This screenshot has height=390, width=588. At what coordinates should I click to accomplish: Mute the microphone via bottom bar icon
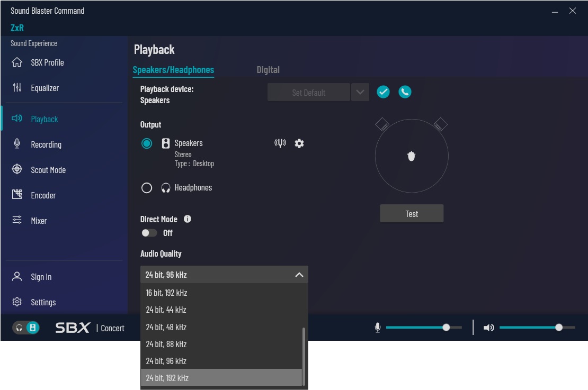378,328
